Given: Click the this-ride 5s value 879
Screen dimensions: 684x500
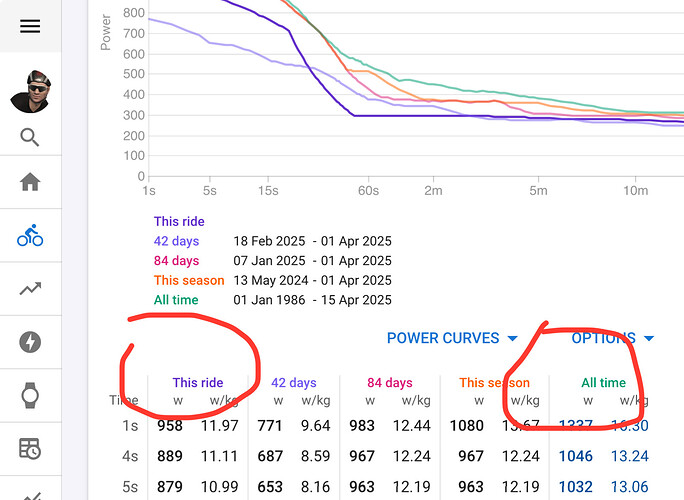Looking at the screenshot, I should pos(170,487).
